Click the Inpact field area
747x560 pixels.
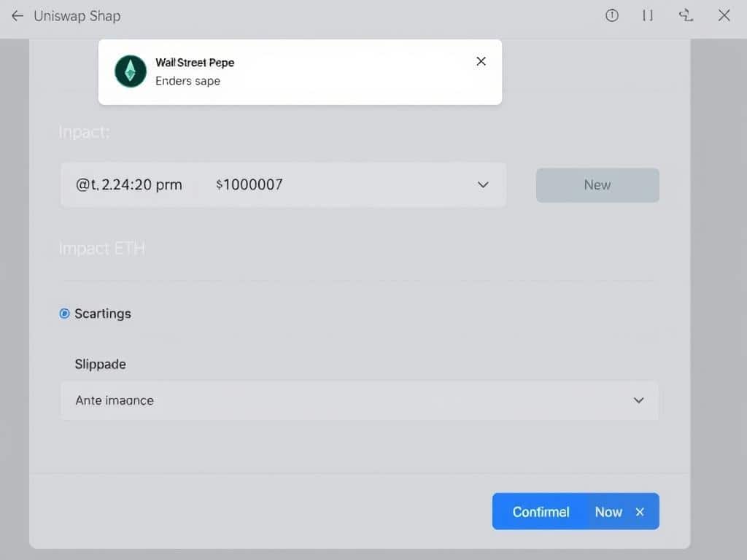coord(85,132)
